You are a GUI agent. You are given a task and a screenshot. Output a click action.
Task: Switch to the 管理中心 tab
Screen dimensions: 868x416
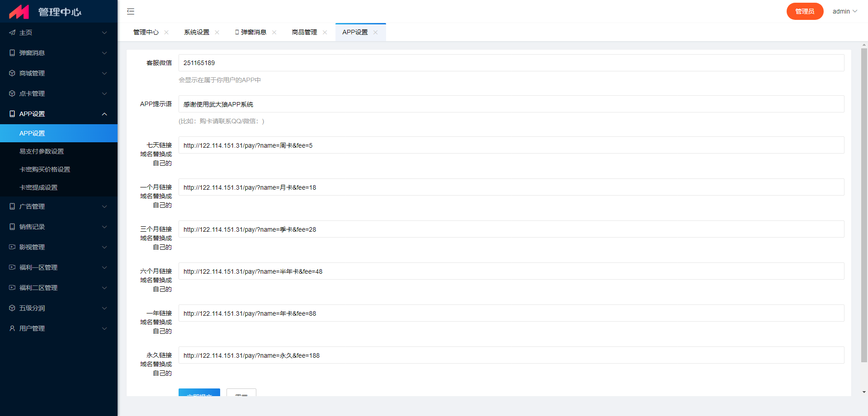(x=146, y=33)
